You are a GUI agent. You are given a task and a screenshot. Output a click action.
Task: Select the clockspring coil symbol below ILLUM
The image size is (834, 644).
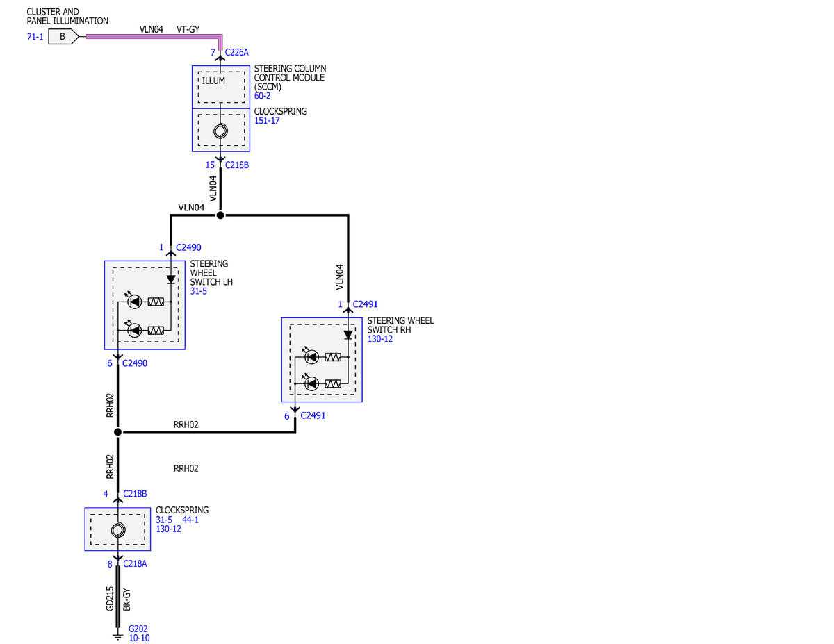pyautogui.click(x=220, y=131)
